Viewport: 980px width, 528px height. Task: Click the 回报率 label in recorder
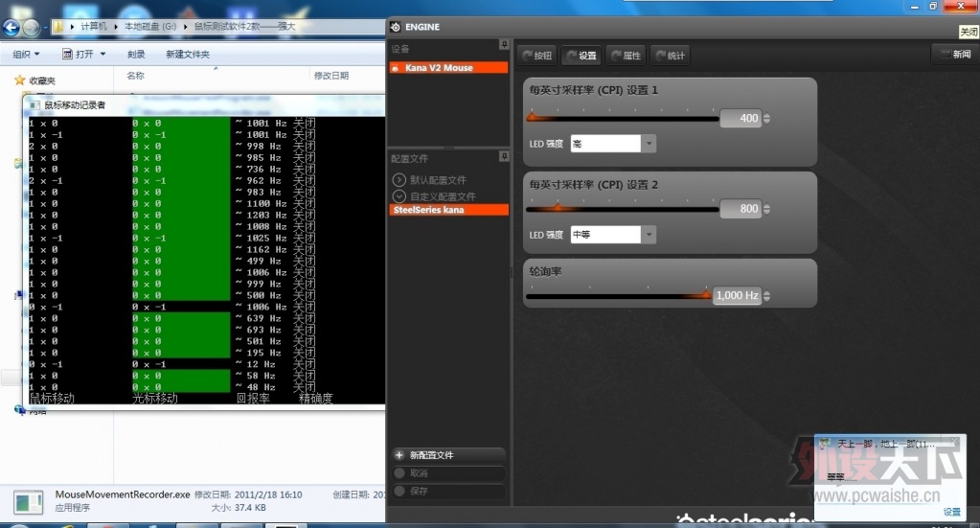(253, 398)
